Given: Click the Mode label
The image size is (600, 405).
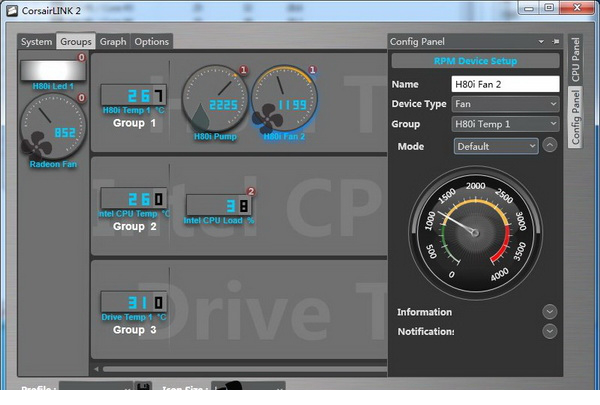Looking at the screenshot, I should pos(411,146).
